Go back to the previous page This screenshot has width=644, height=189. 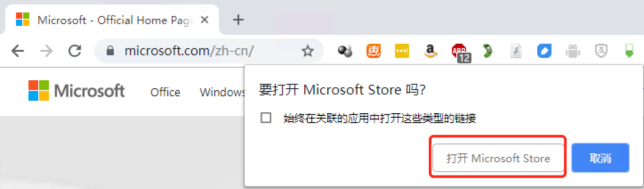pyautogui.click(x=18, y=51)
